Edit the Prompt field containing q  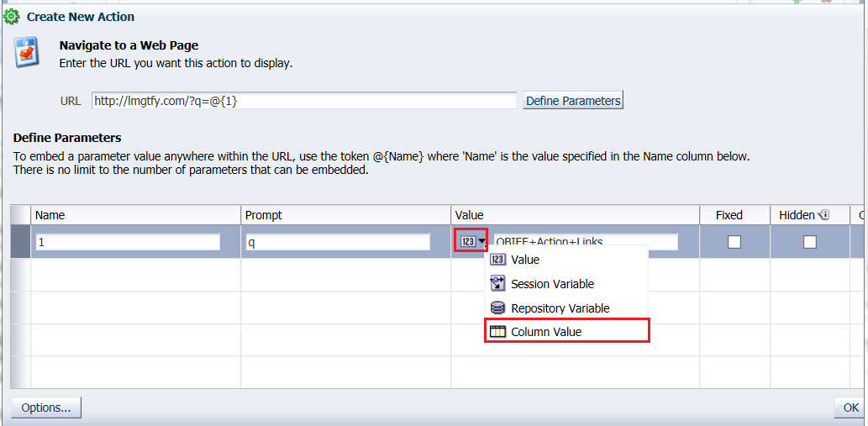(338, 242)
